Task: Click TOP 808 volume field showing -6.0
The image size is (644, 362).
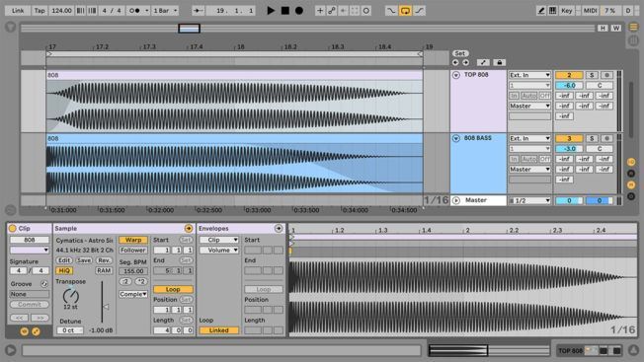Action: tap(569, 85)
